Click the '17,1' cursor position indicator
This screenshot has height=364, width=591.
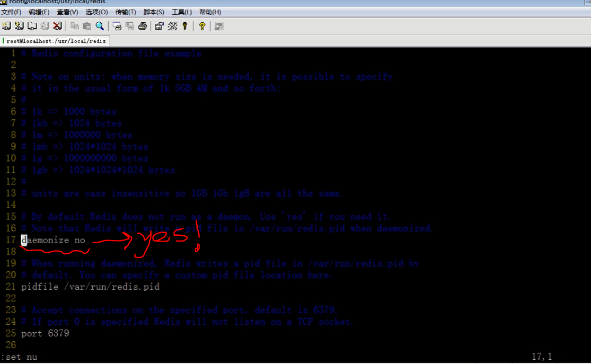click(x=542, y=357)
